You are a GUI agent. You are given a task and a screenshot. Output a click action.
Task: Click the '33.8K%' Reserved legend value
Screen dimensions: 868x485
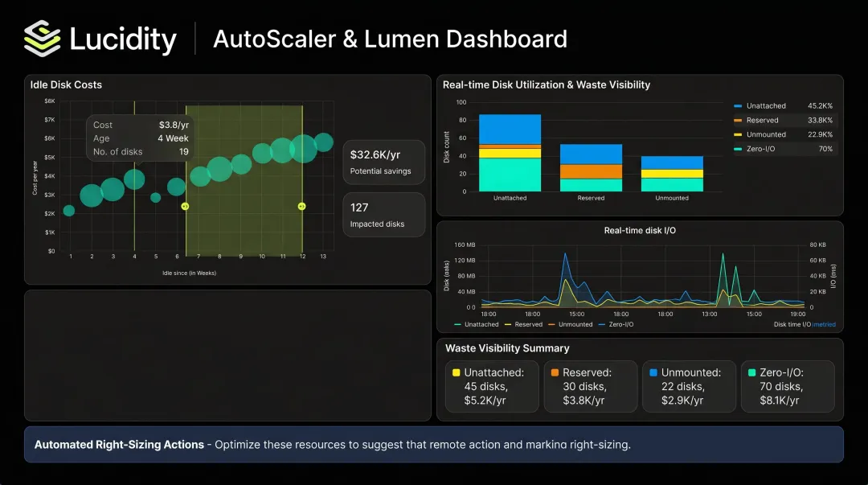820,121
